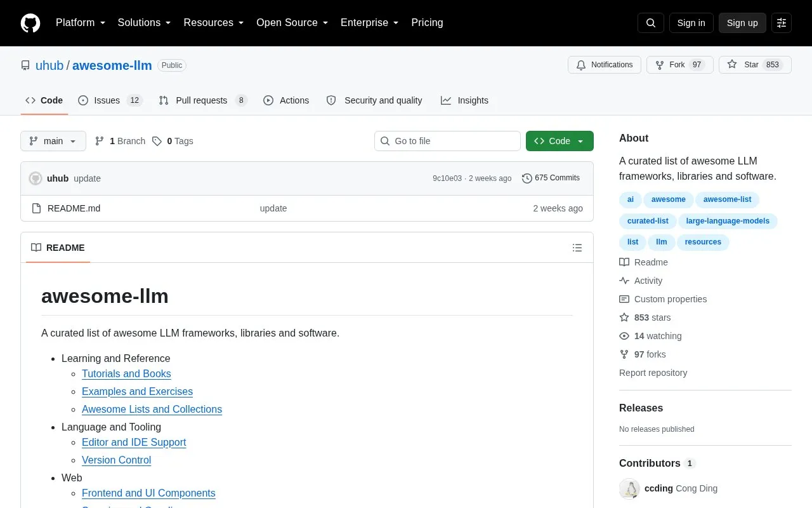Screen dimensions: 812x508
Task: Open the uhub owner link
Action: [49, 65]
